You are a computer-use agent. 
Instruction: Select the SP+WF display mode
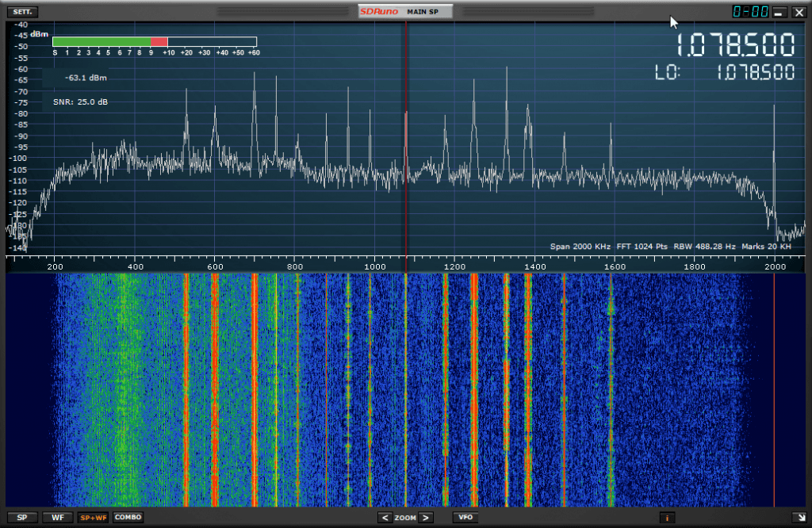coord(92,518)
